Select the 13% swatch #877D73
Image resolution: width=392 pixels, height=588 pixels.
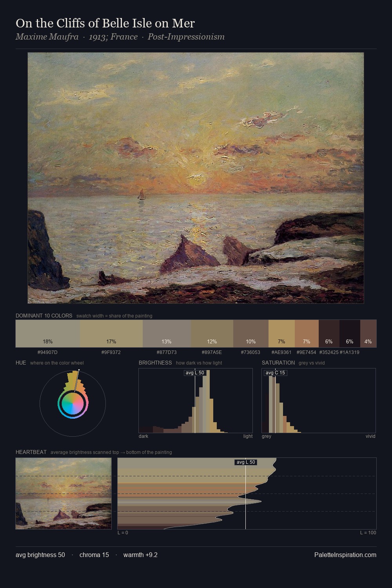click(167, 334)
